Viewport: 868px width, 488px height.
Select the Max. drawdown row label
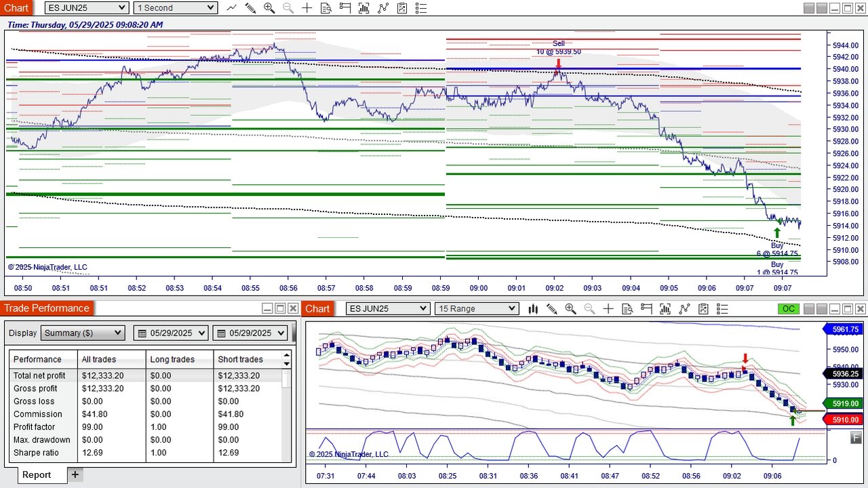point(41,440)
